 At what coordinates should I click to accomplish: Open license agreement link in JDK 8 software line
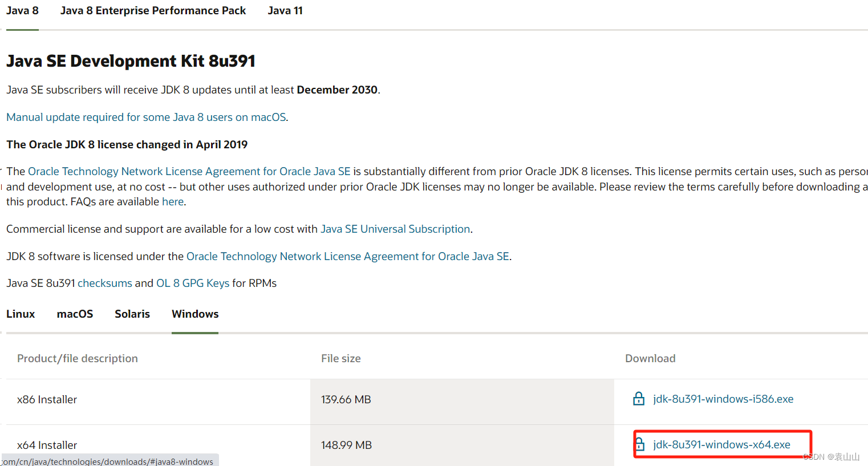348,256
